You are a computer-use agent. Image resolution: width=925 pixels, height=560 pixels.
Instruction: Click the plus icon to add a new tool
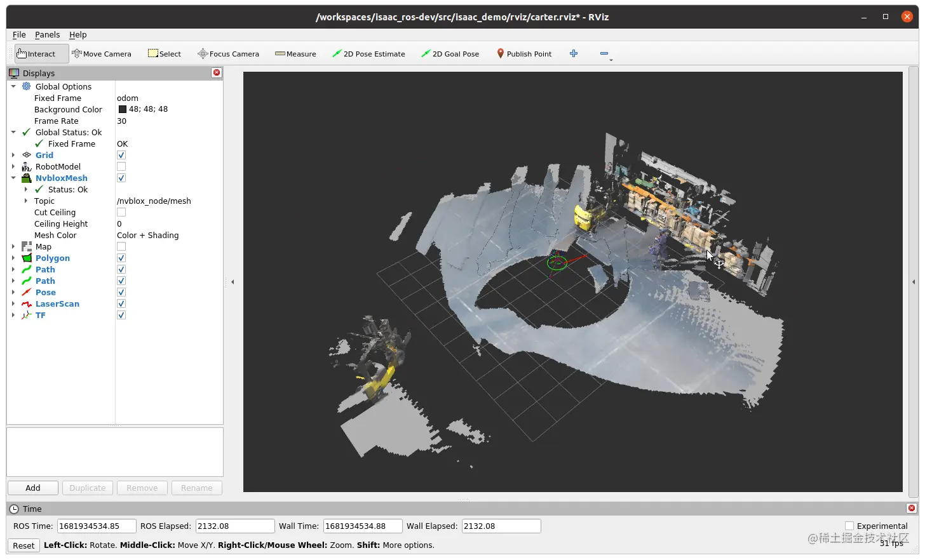pyautogui.click(x=574, y=53)
